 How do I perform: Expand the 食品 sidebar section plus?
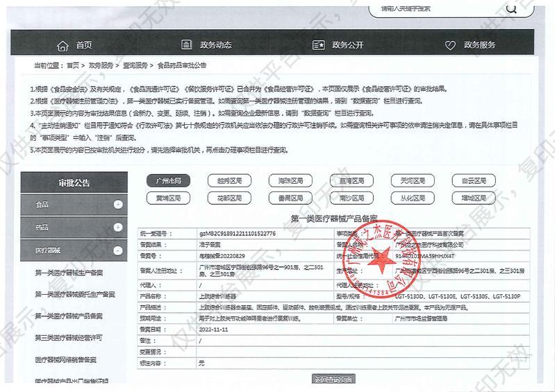tap(118, 204)
